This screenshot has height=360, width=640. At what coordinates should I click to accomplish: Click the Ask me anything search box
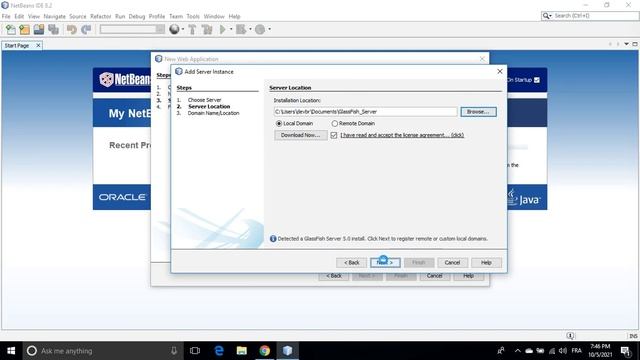[x=102, y=351]
